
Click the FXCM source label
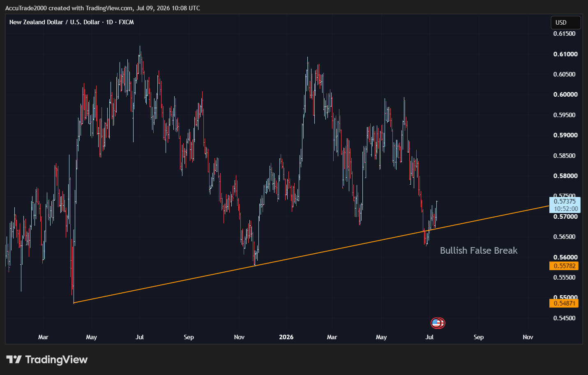(x=126, y=22)
